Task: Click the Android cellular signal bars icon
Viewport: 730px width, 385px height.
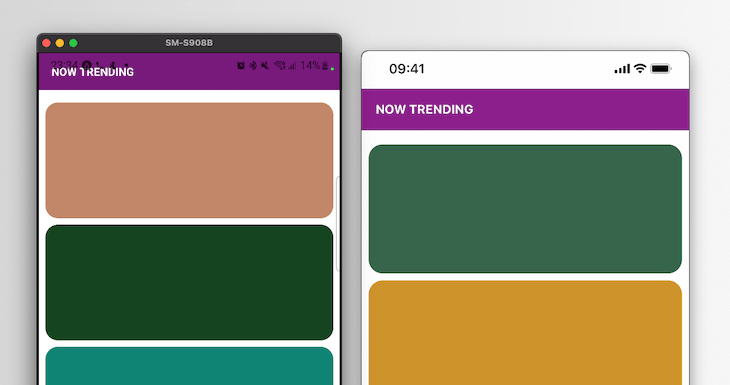Action: click(x=292, y=66)
